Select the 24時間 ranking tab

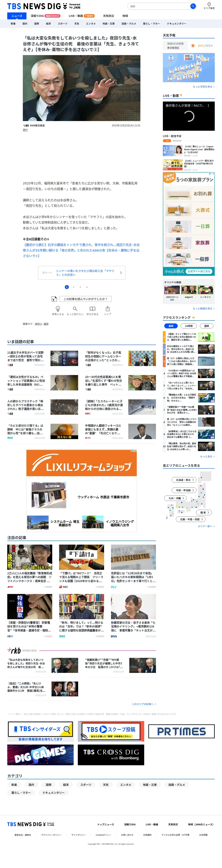click(189, 326)
